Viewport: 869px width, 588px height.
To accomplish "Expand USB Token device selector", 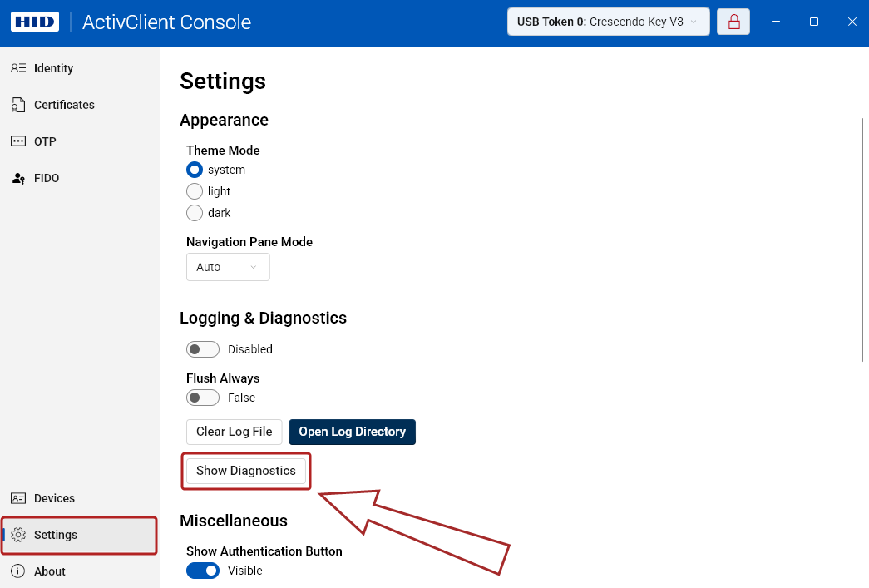I will [608, 22].
